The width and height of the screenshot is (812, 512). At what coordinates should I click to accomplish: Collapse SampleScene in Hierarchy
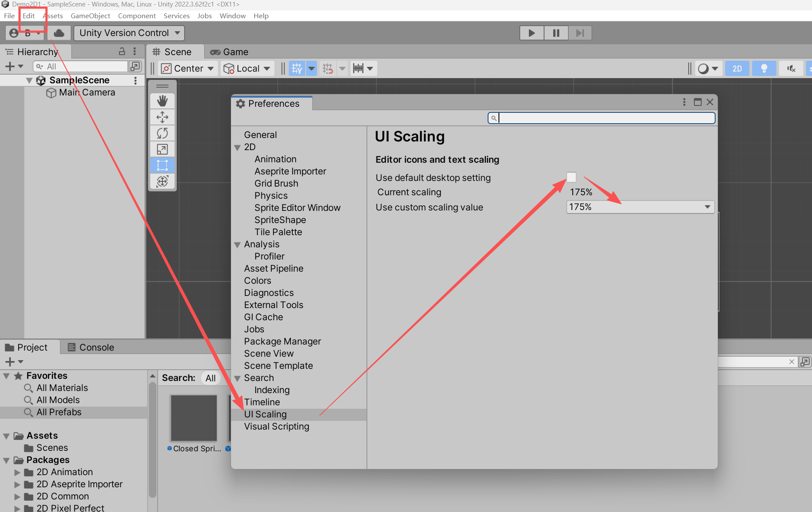(29, 80)
